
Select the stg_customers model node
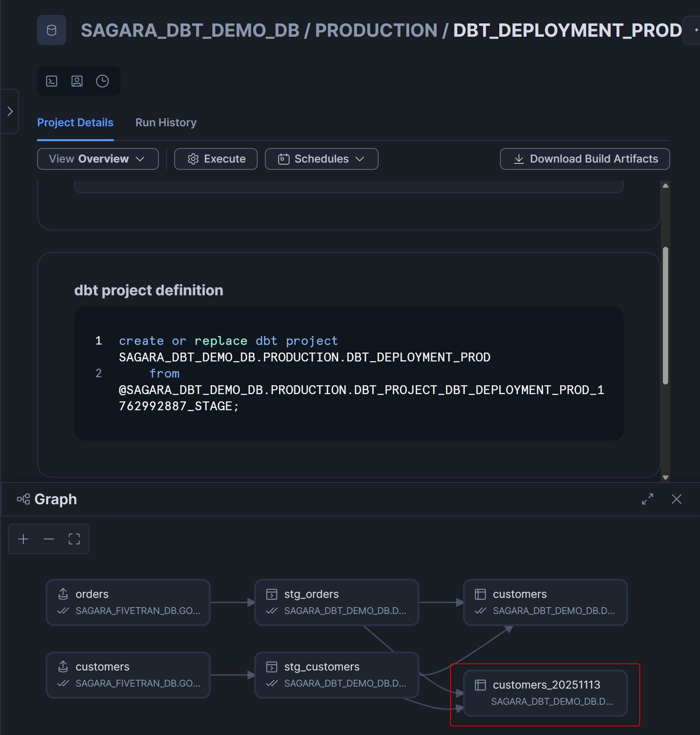pos(337,675)
